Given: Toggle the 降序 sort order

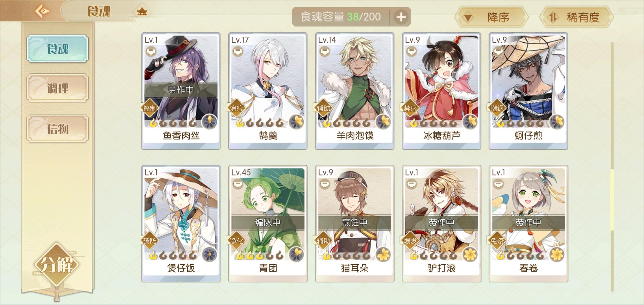Looking at the screenshot, I should pos(491,17).
